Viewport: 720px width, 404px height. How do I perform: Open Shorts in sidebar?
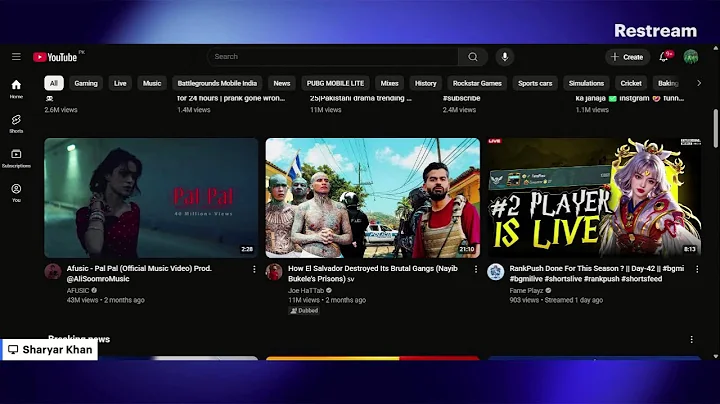[16, 124]
